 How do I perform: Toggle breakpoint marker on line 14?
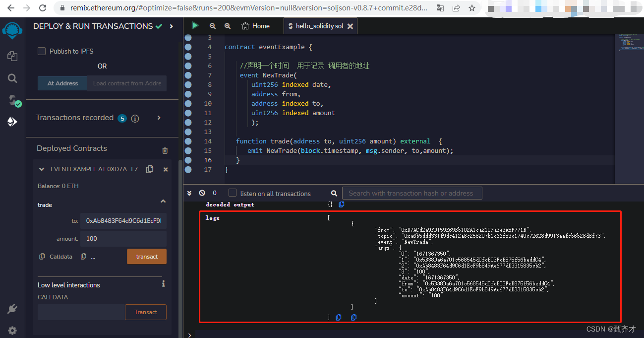point(188,141)
